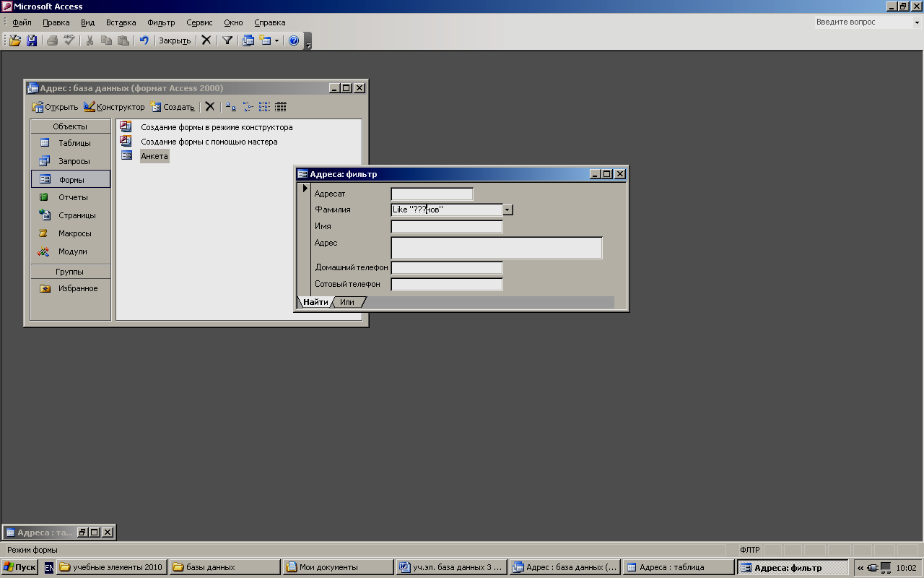
Task: Switch to the Найти tab
Action: point(315,302)
